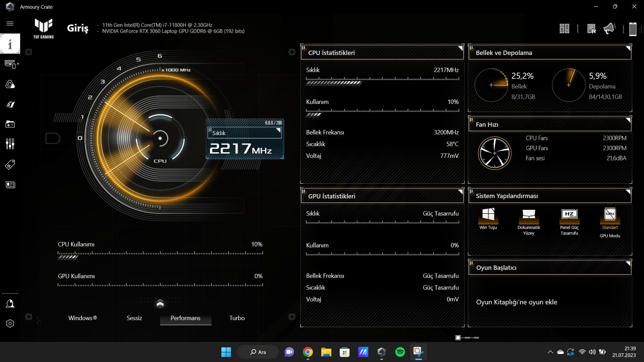
Task: Open the hamburger navigation menu
Action: (x=10, y=23)
